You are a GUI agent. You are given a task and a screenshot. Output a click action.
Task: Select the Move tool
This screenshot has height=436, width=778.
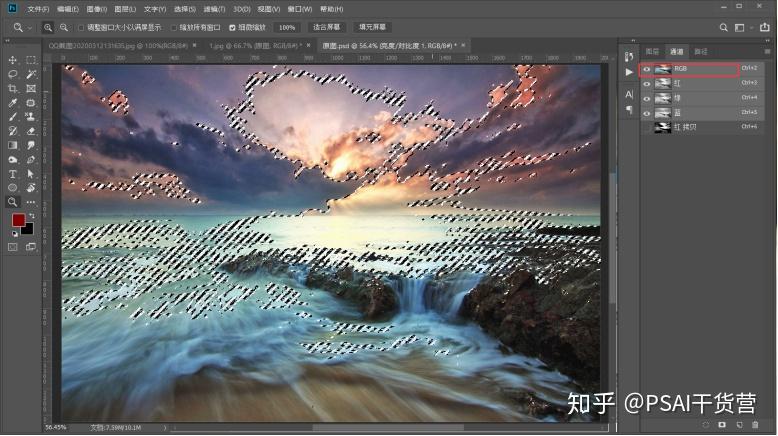[13, 60]
